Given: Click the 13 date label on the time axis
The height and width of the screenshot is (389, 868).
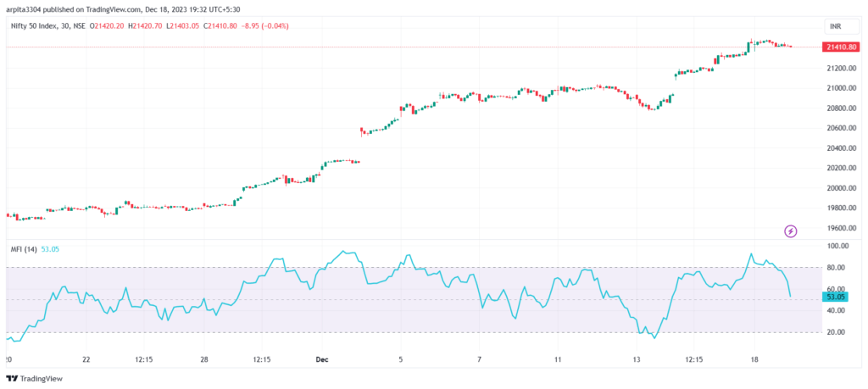Looking at the screenshot, I should click(x=637, y=359).
